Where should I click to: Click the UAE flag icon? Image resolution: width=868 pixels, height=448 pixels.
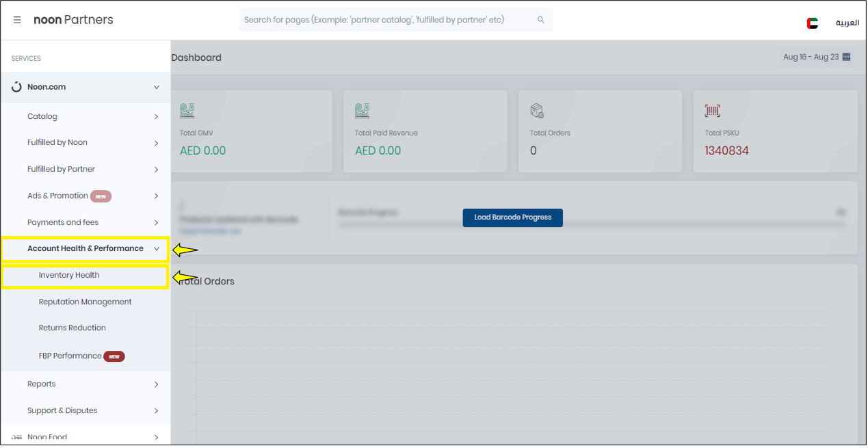point(812,23)
